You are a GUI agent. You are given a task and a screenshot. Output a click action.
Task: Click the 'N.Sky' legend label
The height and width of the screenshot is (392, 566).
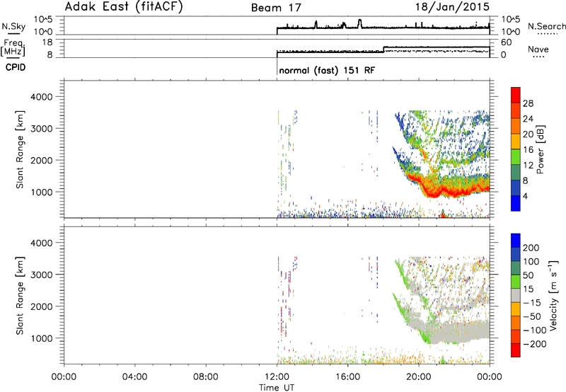(x=13, y=26)
